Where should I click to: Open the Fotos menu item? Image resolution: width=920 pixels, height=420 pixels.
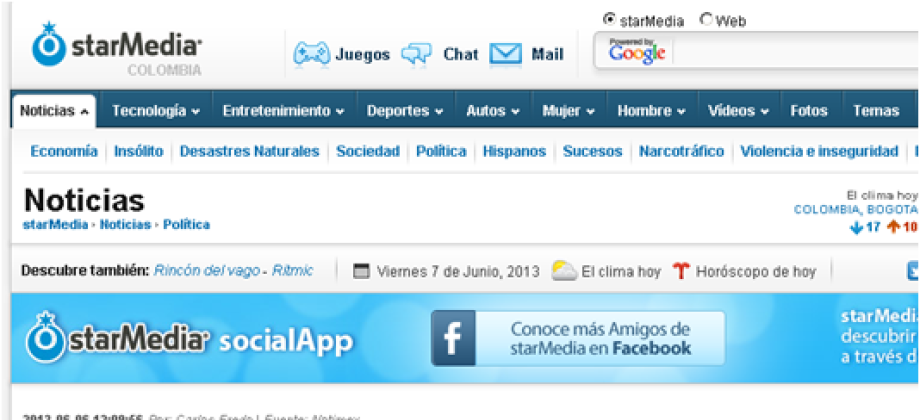809,110
